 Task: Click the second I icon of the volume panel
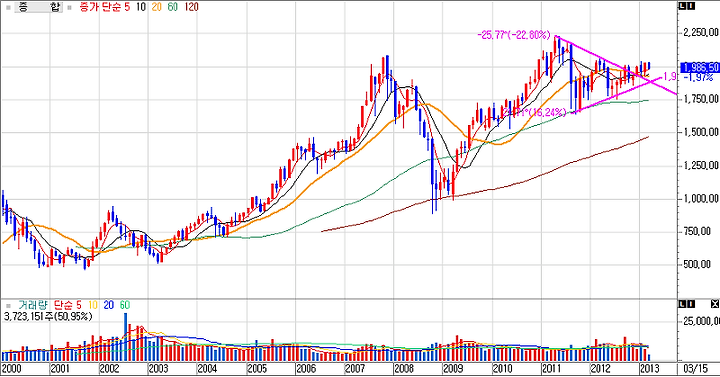tap(691, 304)
